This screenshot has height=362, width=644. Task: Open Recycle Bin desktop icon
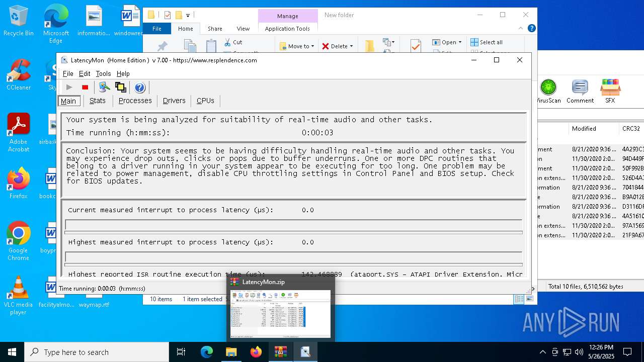tap(19, 21)
